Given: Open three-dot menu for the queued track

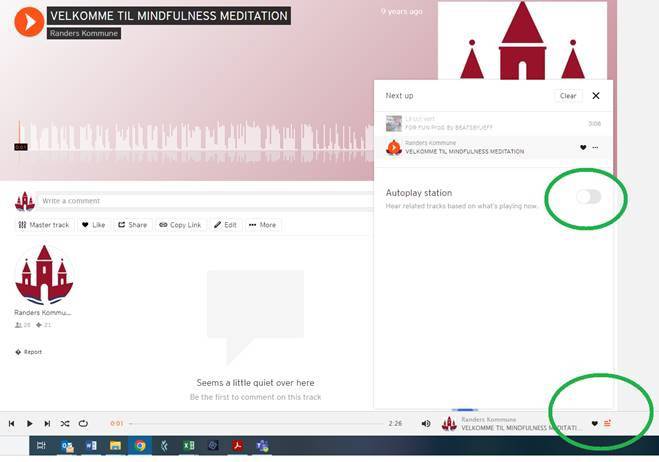Looking at the screenshot, I should click(596, 147).
